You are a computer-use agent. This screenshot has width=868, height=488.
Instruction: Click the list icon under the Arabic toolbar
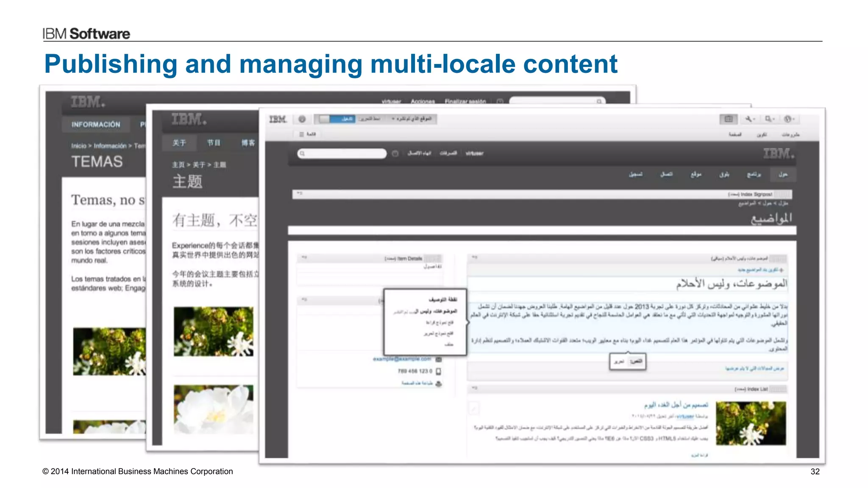pos(302,134)
